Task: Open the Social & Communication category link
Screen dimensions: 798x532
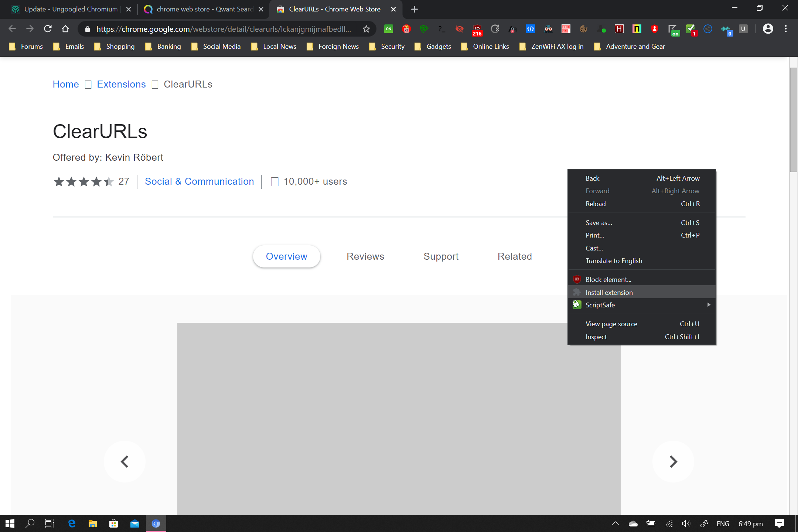Action: coord(199,181)
